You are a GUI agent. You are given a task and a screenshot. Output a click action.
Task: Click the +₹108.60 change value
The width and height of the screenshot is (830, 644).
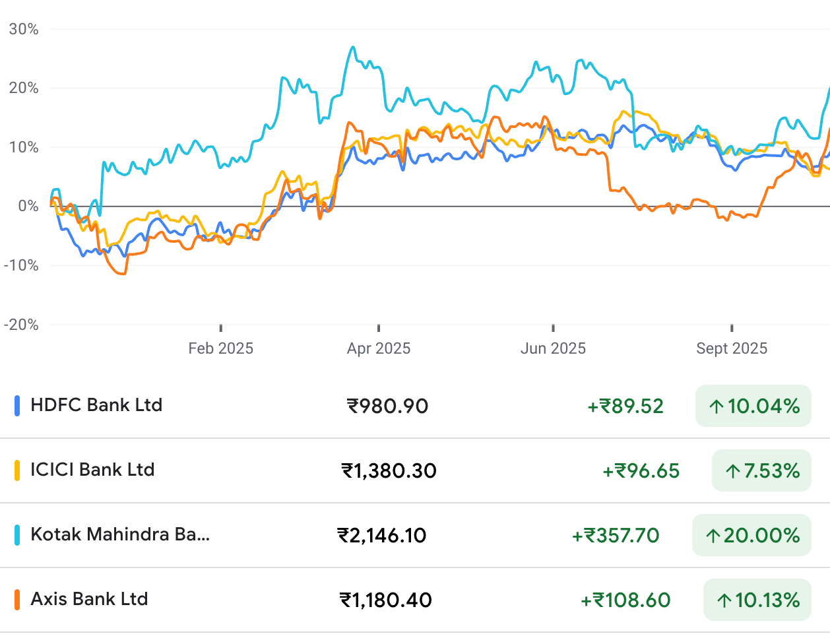click(x=625, y=600)
